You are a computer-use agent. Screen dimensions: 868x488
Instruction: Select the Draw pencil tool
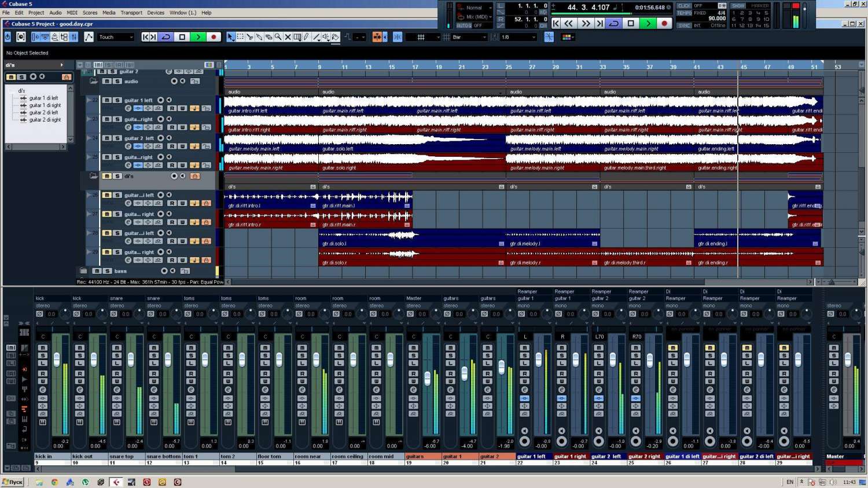click(x=307, y=37)
